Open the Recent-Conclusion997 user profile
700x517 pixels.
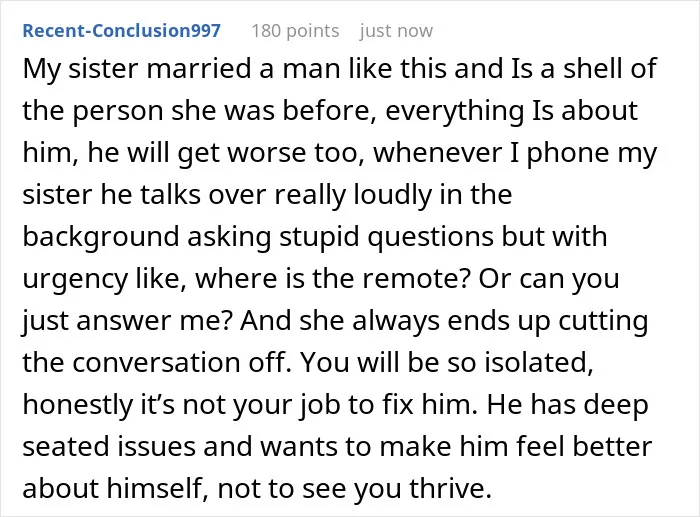(121, 31)
